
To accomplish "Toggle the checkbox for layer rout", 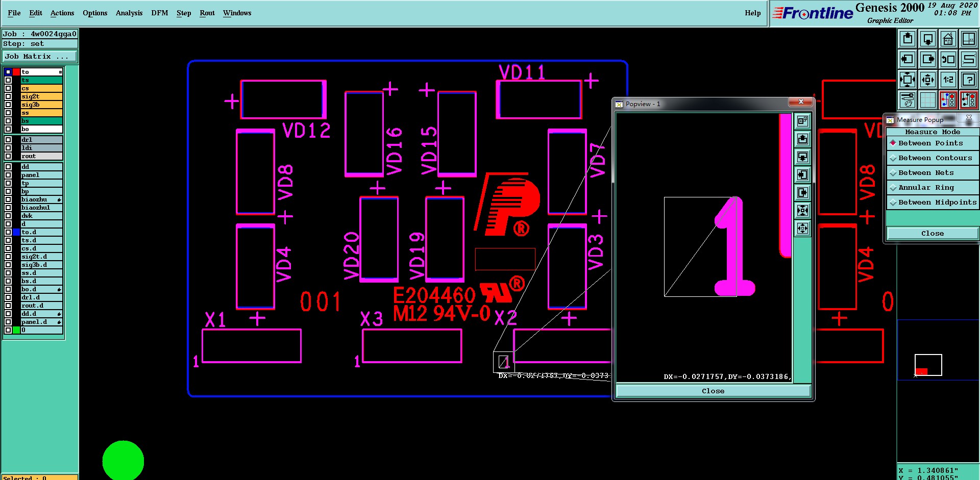I will click(8, 156).
